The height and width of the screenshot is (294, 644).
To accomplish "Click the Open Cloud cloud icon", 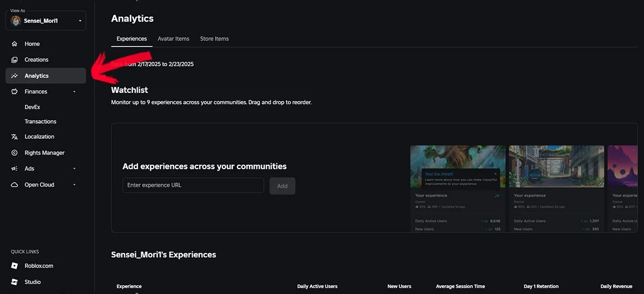I will click(15, 185).
